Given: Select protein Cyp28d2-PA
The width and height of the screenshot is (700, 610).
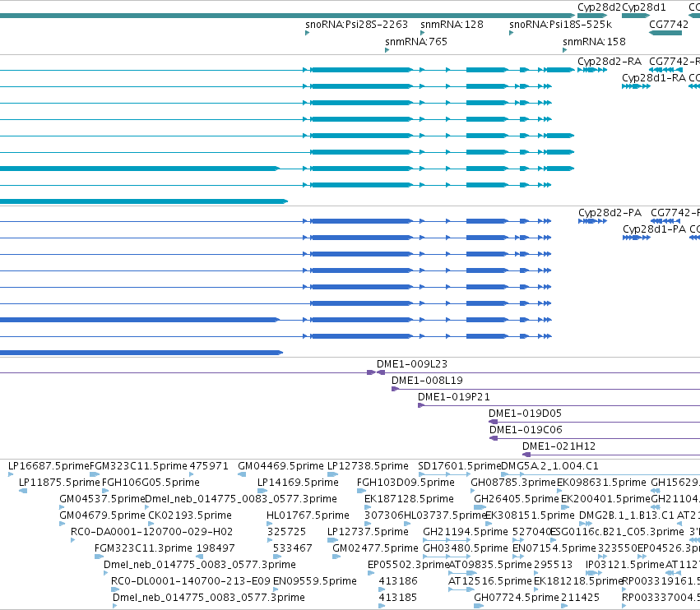Looking at the screenshot, I should click(x=592, y=221).
